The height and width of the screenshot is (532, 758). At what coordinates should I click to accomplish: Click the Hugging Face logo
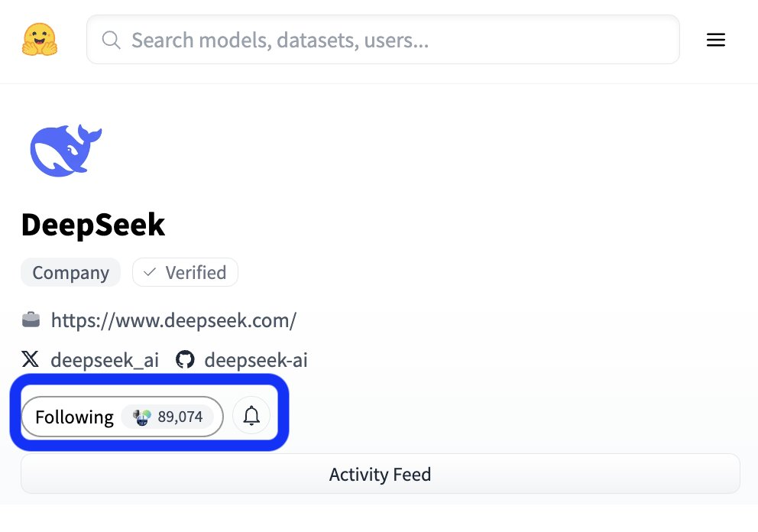point(39,40)
